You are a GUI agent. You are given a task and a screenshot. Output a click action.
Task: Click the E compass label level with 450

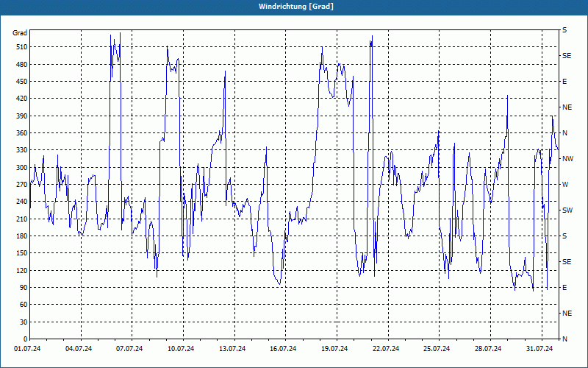coord(564,82)
